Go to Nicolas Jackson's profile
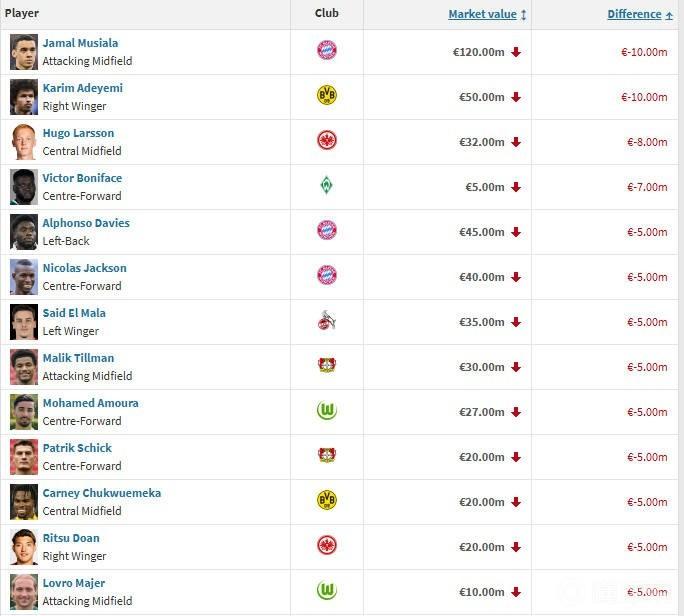Screen dimensions: 684x616 [x=84, y=268]
